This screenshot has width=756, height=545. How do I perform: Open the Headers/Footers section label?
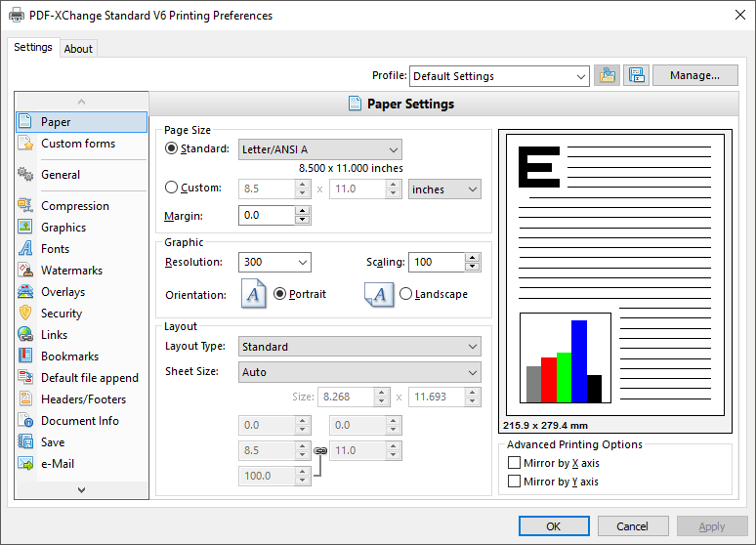[x=83, y=399]
